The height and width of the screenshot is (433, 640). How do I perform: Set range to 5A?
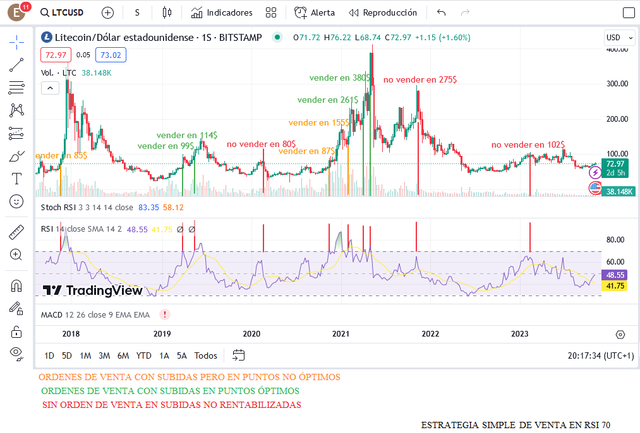[x=182, y=356]
